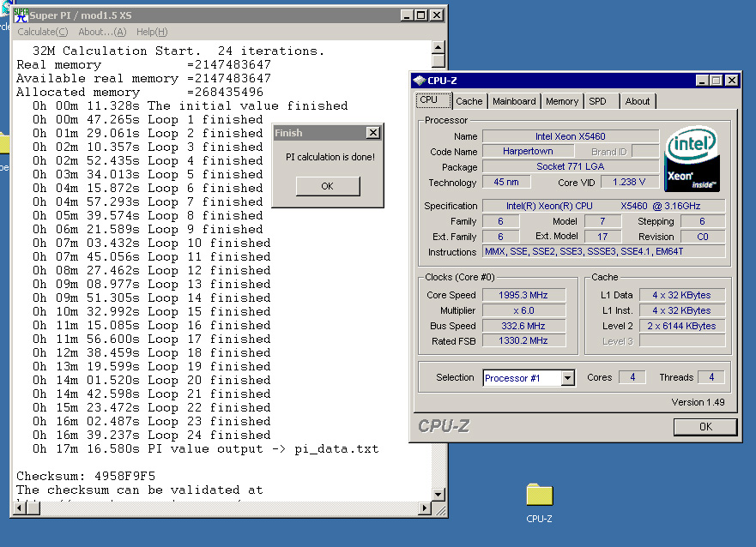Switch to the Mainboard tab
This screenshot has height=547, width=756.
[514, 101]
